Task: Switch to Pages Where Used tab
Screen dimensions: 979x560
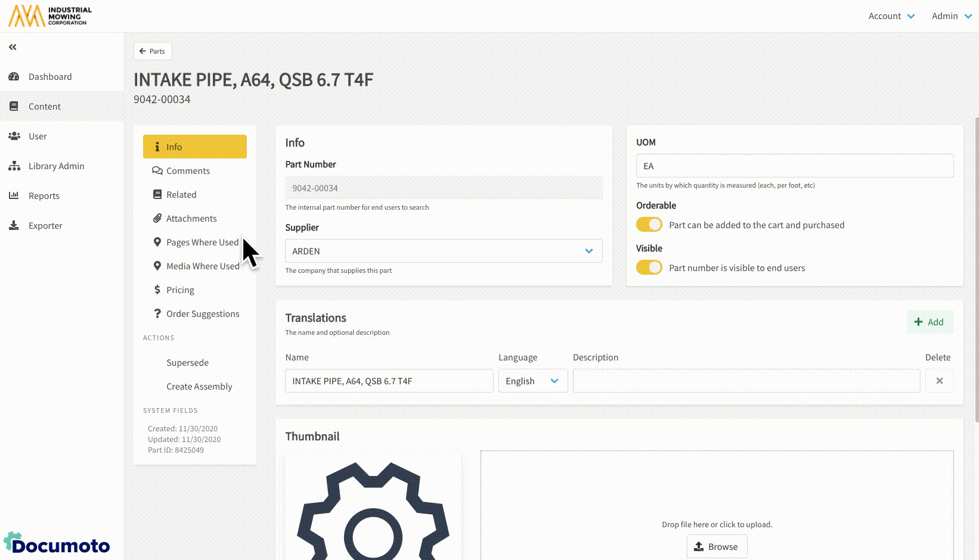Action: [x=202, y=242]
